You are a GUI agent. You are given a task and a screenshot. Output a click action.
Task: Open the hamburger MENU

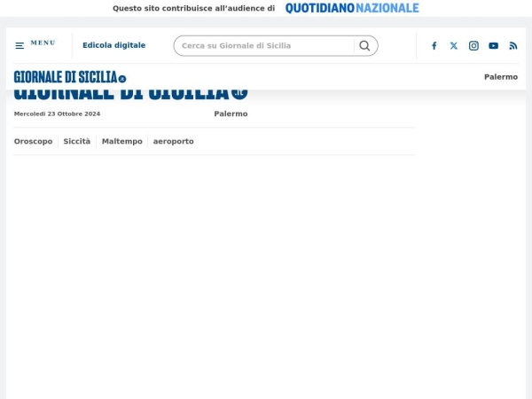point(35,44)
